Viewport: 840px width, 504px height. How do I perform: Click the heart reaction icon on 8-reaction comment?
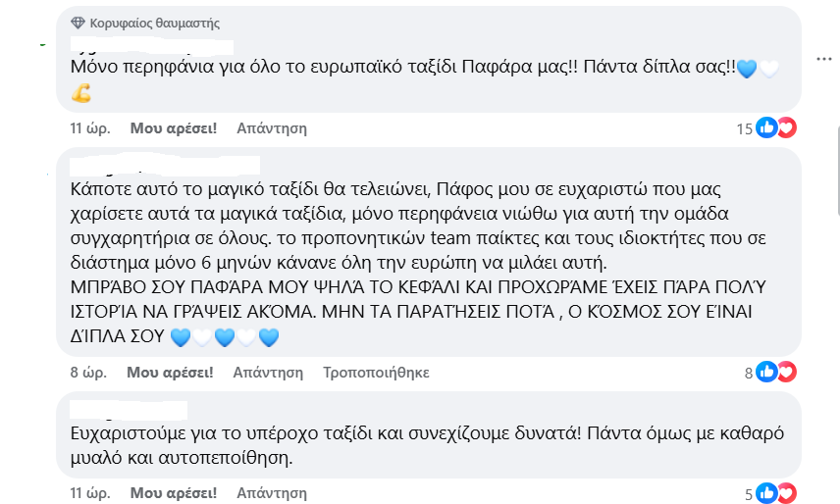pyautogui.click(x=787, y=372)
